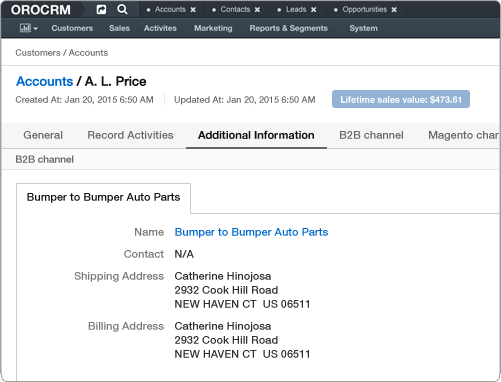Screen dimensions: 501x382
Task: Close the Leads pinned tab
Action: point(313,10)
